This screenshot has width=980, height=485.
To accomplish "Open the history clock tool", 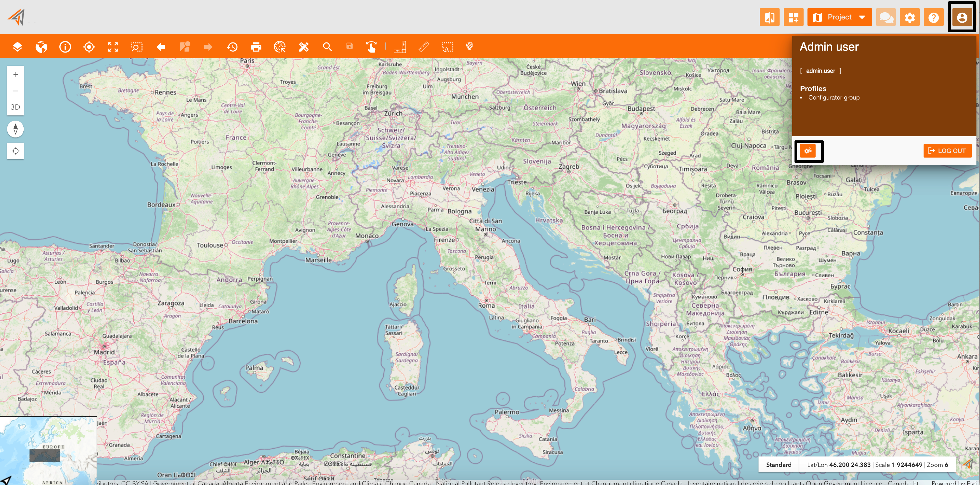I will click(233, 47).
